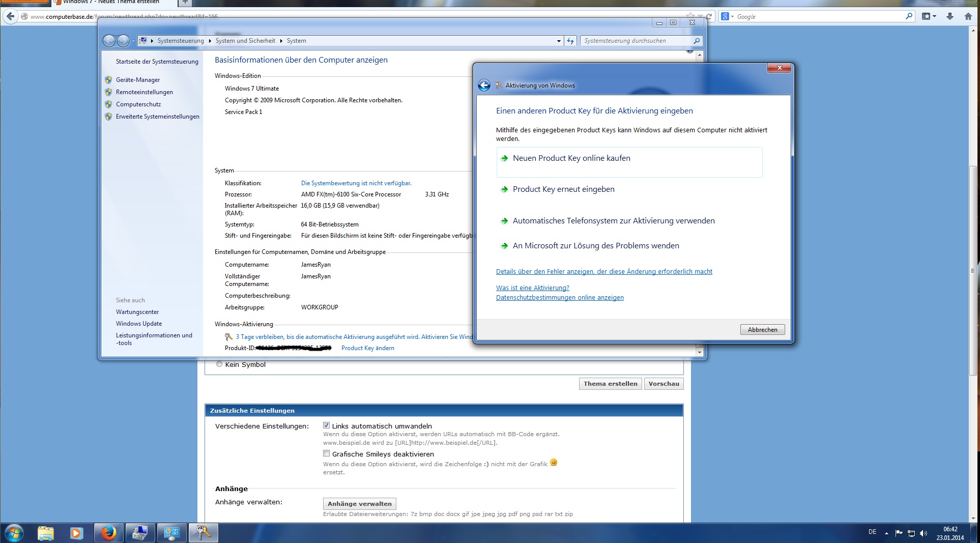Screen dimensions: 980x543
Task: Choose Product Key erneut eingeben
Action: [x=563, y=189]
